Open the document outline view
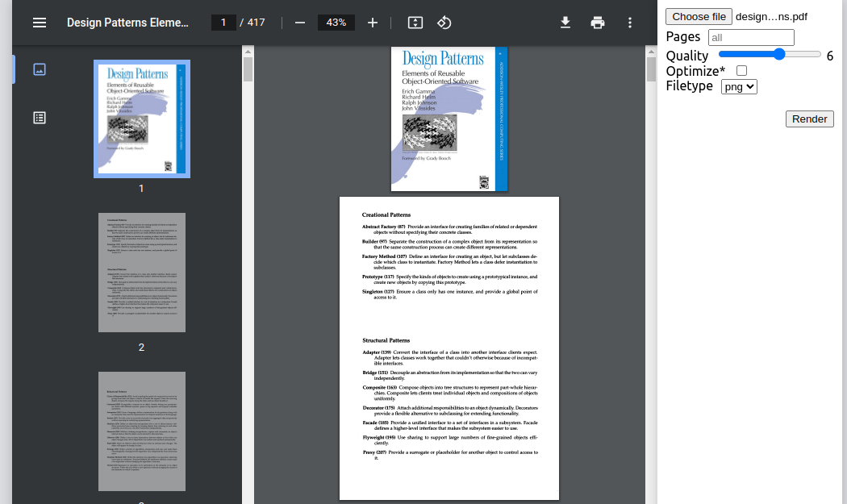 39,117
